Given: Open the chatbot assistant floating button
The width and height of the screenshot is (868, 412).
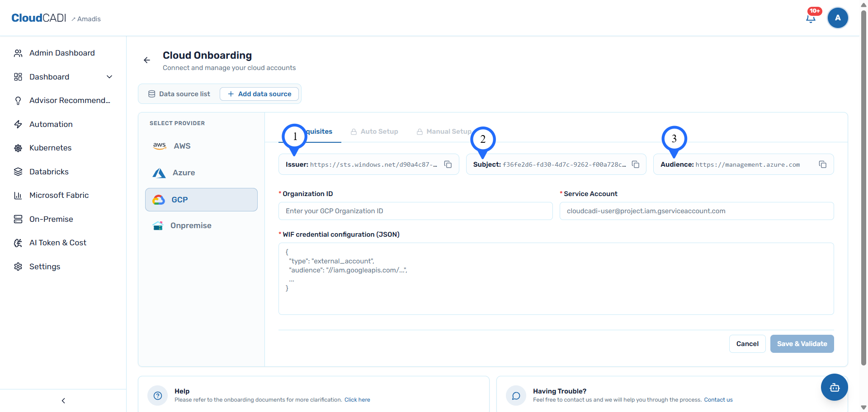Looking at the screenshot, I should pyautogui.click(x=835, y=387).
